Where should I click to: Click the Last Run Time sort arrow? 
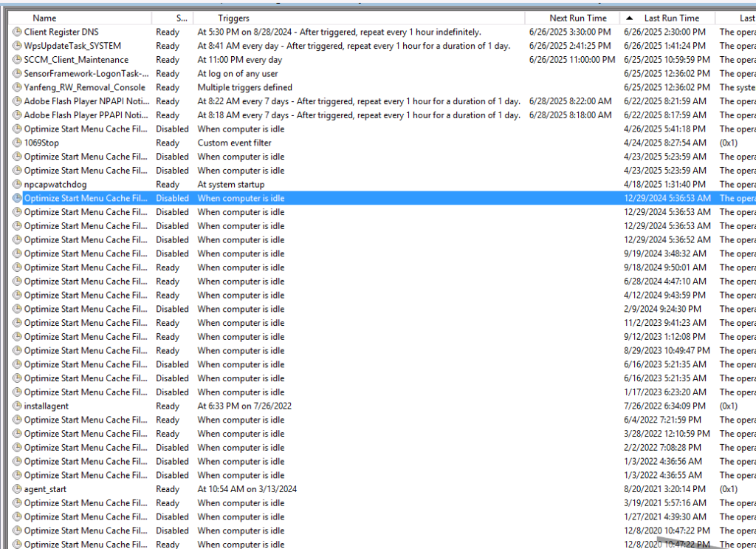click(x=629, y=18)
